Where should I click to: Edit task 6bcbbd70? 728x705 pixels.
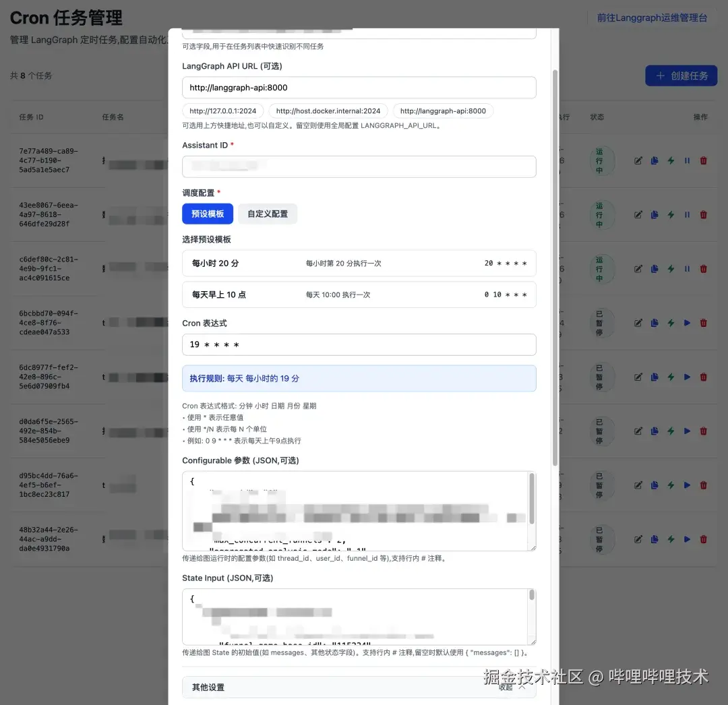[x=638, y=323]
